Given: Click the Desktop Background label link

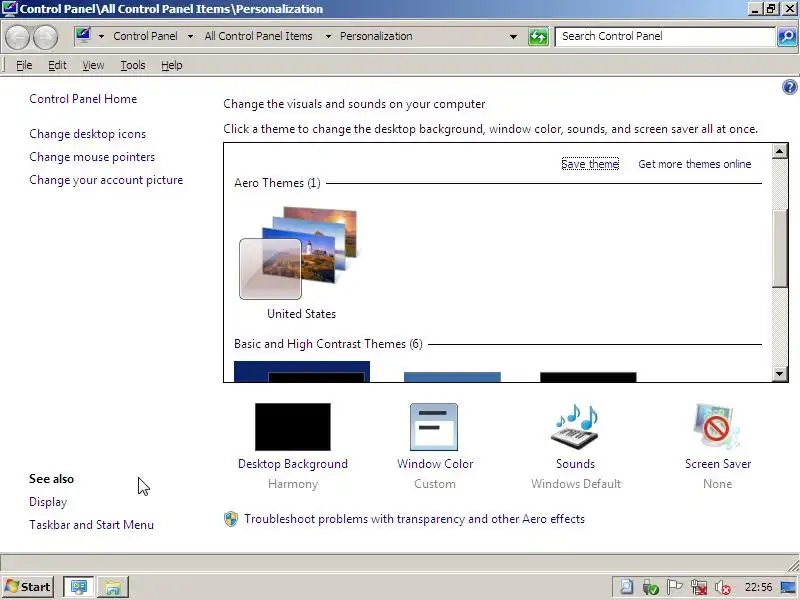Looking at the screenshot, I should coord(293,464).
